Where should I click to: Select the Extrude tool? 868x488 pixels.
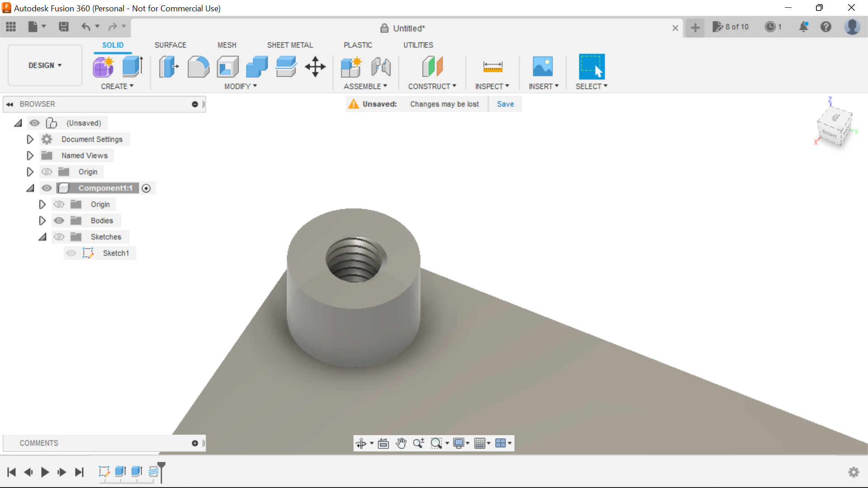coord(133,67)
